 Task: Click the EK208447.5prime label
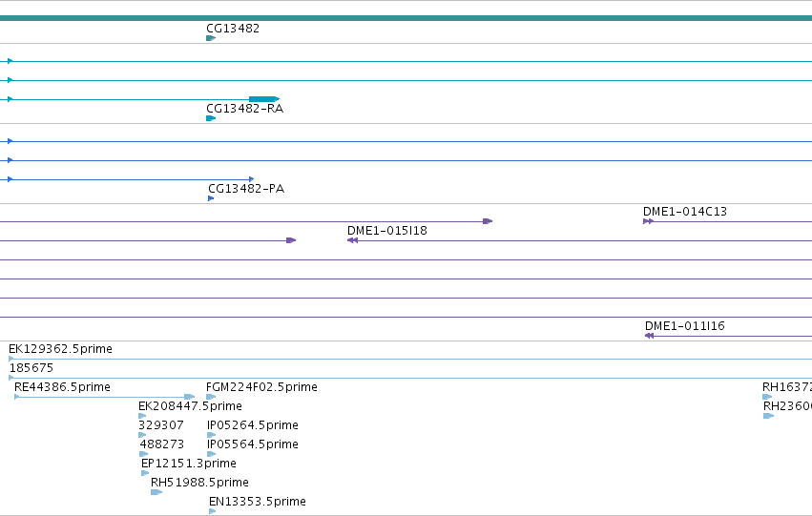pos(190,406)
